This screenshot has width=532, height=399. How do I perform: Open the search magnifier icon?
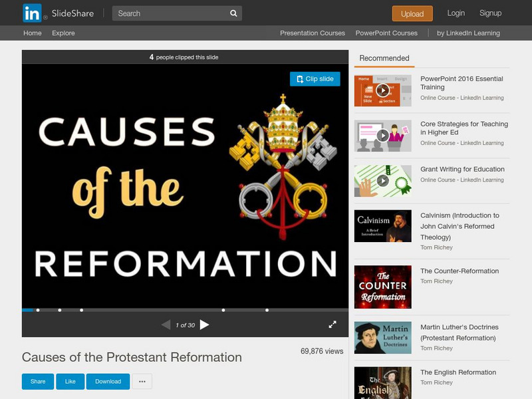click(232, 13)
